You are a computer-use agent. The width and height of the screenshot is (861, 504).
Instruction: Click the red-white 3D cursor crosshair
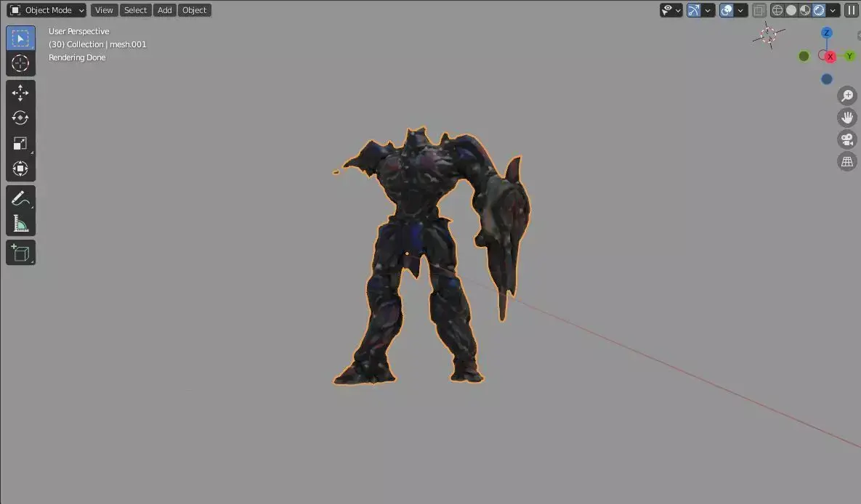point(769,36)
